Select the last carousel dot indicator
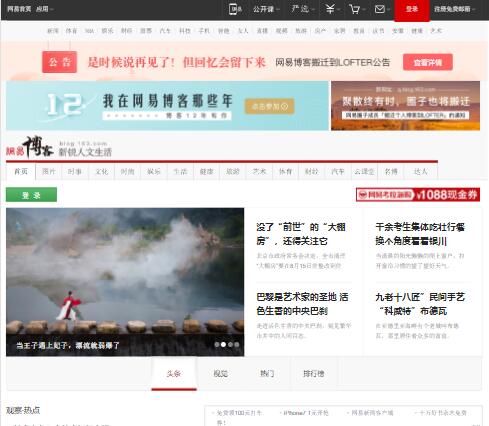 [237, 344]
